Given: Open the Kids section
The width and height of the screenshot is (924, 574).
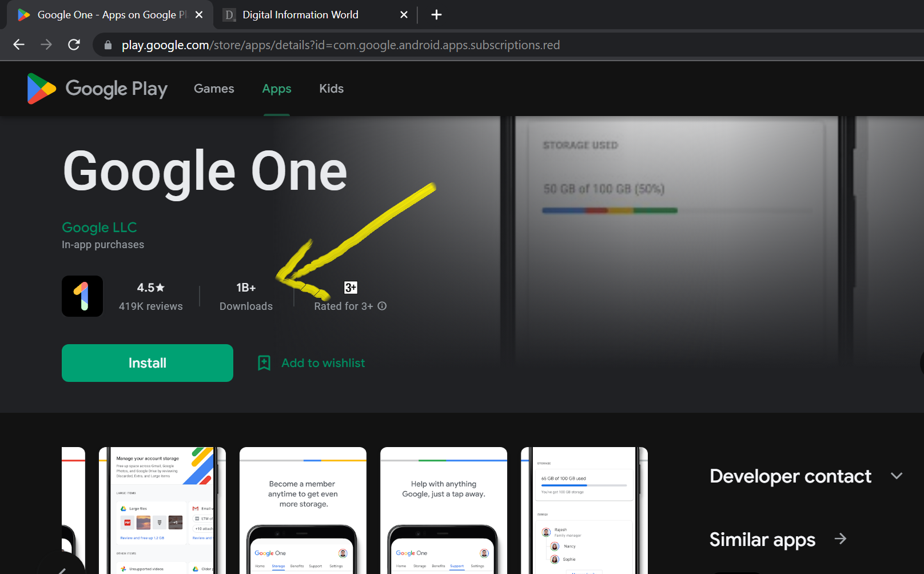Looking at the screenshot, I should pyautogui.click(x=332, y=89).
